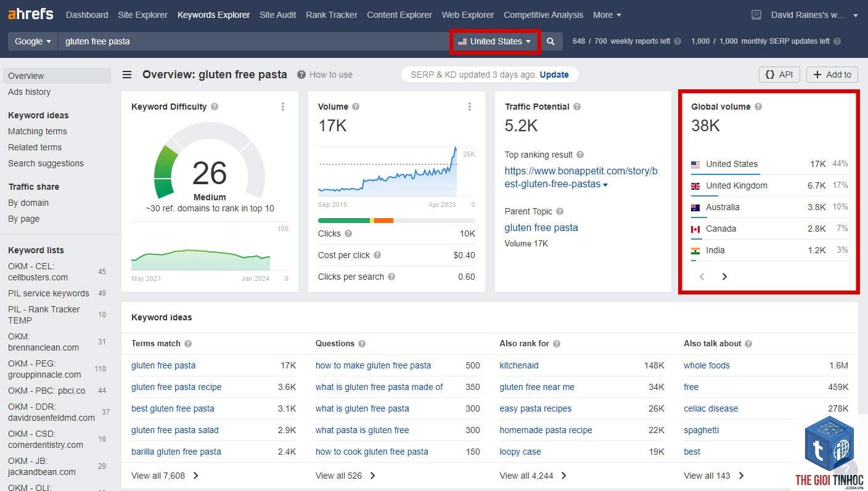The image size is (868, 491).
Task: Click Questions column help icon
Action: (362, 344)
